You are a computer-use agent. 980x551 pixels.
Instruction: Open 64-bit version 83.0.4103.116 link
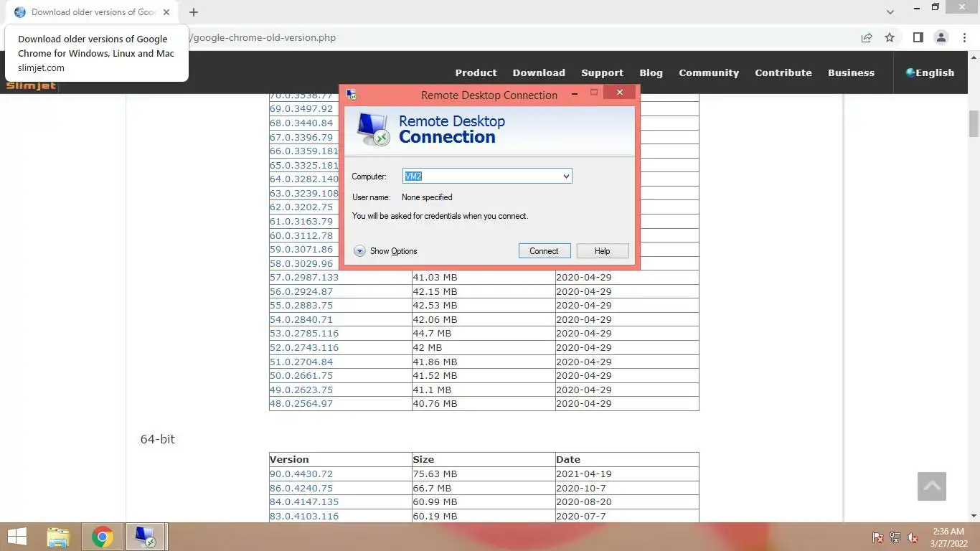tap(304, 516)
